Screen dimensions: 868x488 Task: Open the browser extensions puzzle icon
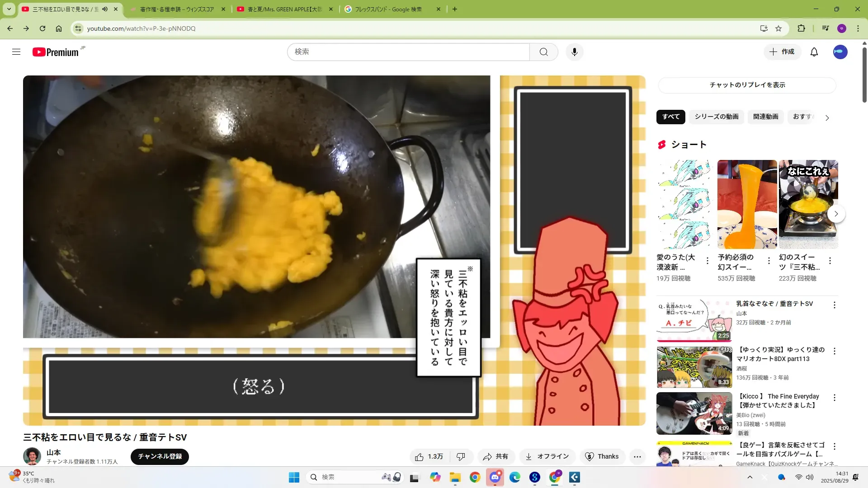801,28
